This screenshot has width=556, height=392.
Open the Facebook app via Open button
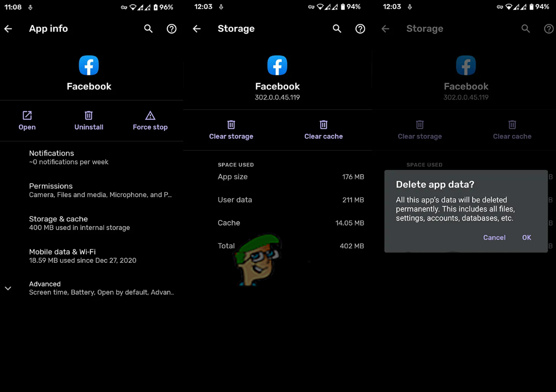(27, 121)
